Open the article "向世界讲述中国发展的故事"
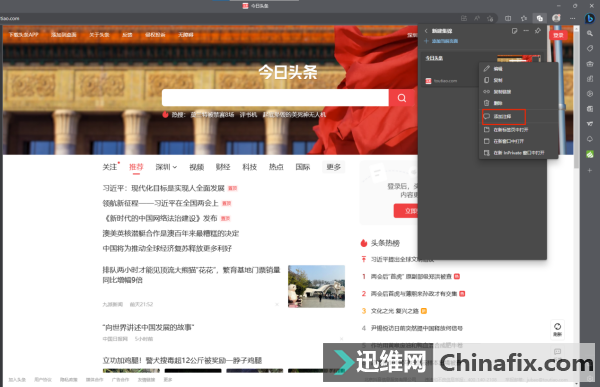The width and height of the screenshot is (600, 387). pos(148,328)
